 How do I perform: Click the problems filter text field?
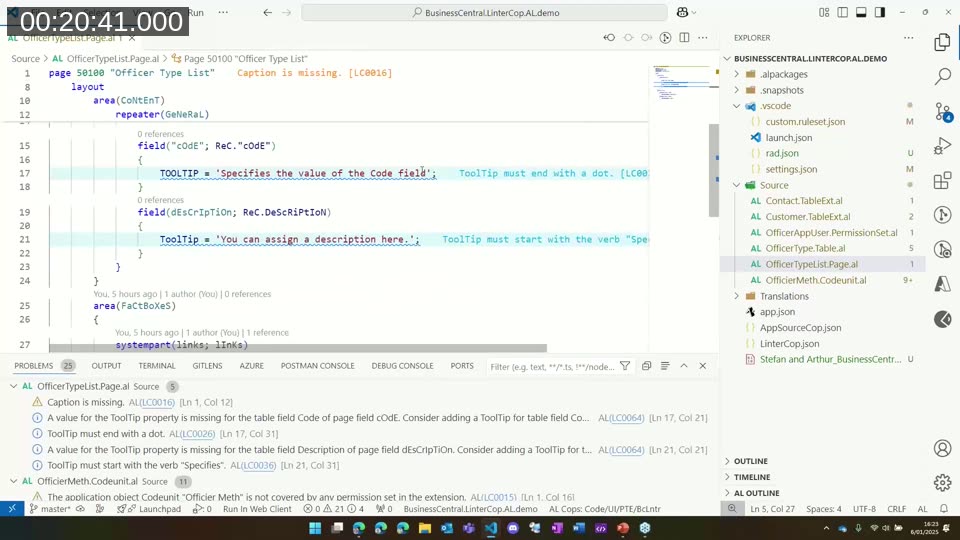pyautogui.click(x=552, y=367)
